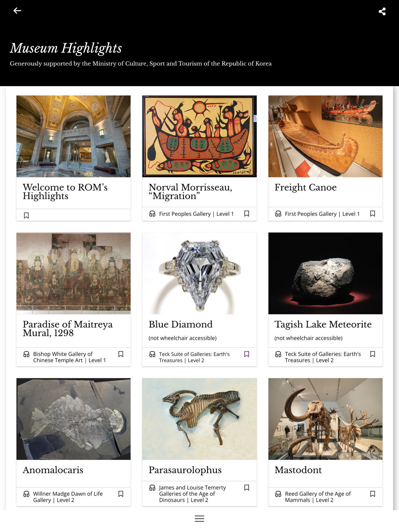
Task: Open the Anomalocaris title link
Action: point(53,470)
